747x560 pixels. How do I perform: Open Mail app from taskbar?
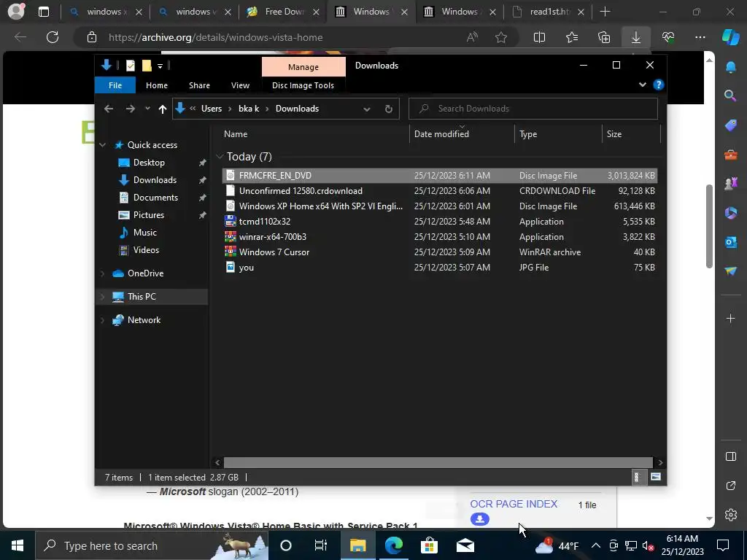(465, 545)
